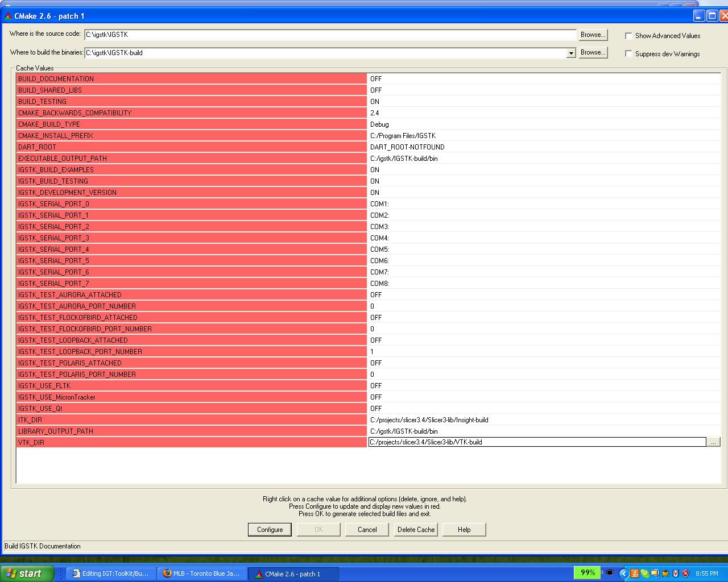The width and height of the screenshot is (728, 582).
Task: Expand hidden system tray icons arrow
Action: (623, 573)
